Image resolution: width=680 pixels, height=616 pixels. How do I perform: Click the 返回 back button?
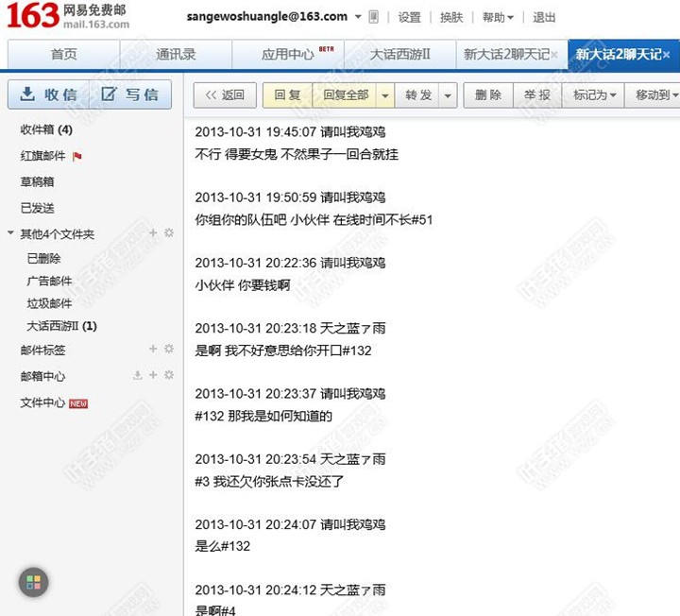(225, 94)
